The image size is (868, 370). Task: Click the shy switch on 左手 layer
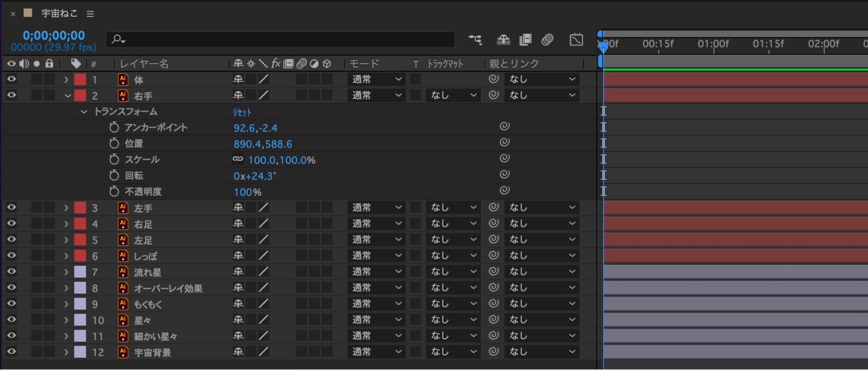[x=238, y=208]
